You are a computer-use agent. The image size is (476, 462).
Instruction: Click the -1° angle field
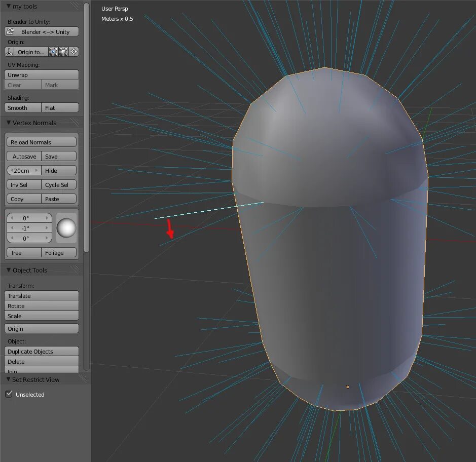point(29,228)
